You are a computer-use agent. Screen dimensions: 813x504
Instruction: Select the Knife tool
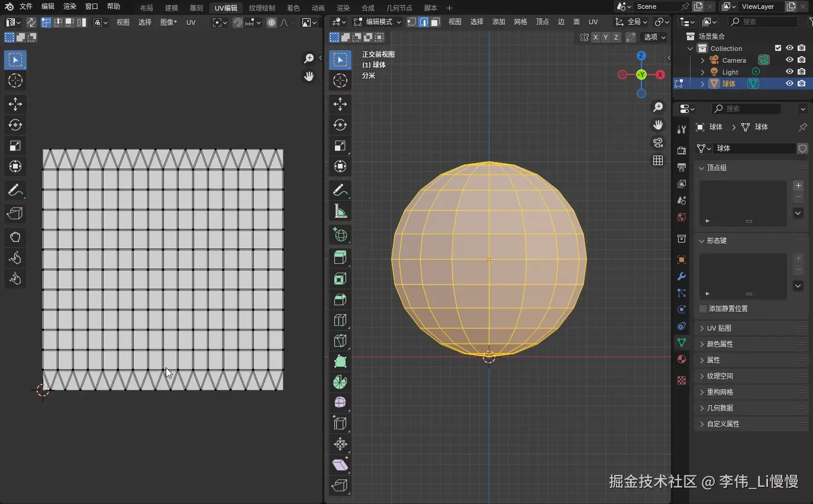[x=340, y=341]
